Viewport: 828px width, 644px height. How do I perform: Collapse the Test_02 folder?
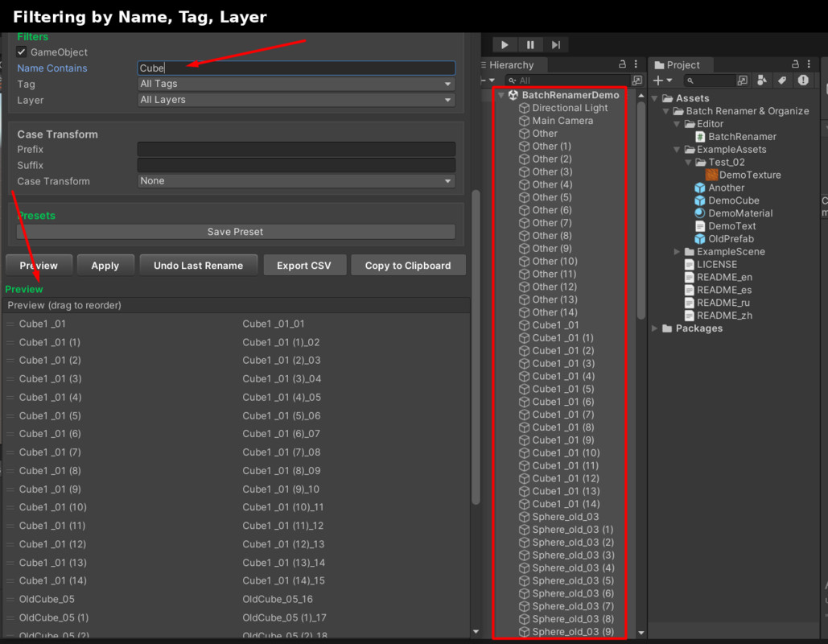pos(688,162)
